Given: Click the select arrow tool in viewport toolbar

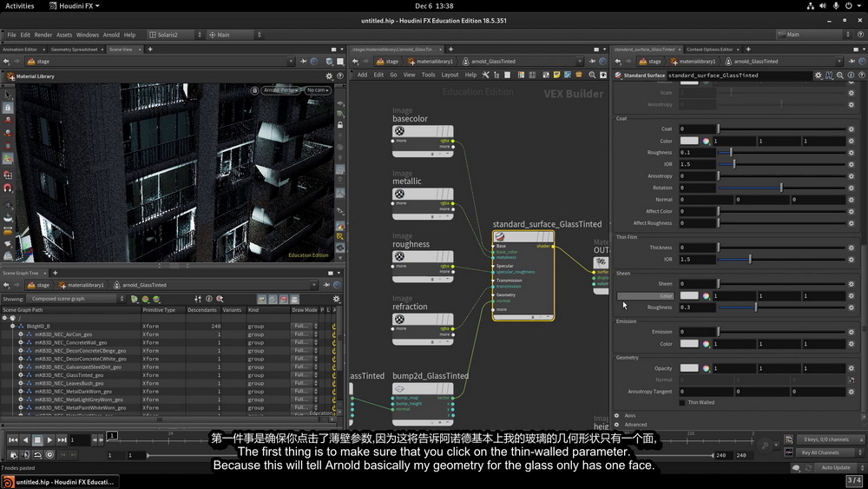Looking at the screenshot, I should [8, 96].
